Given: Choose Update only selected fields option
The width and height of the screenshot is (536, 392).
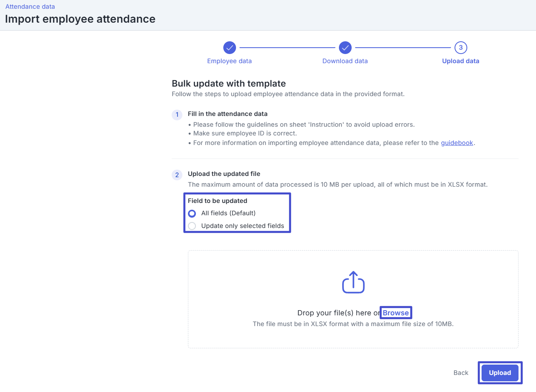Looking at the screenshot, I should click(192, 226).
